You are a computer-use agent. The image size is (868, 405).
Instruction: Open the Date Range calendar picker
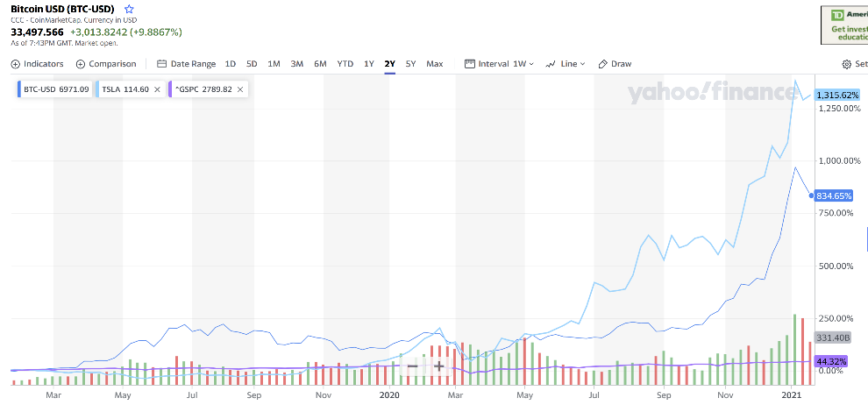coord(186,64)
